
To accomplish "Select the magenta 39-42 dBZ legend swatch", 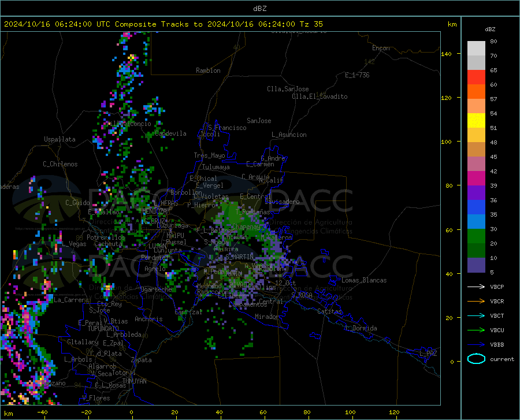I will pos(476,179).
